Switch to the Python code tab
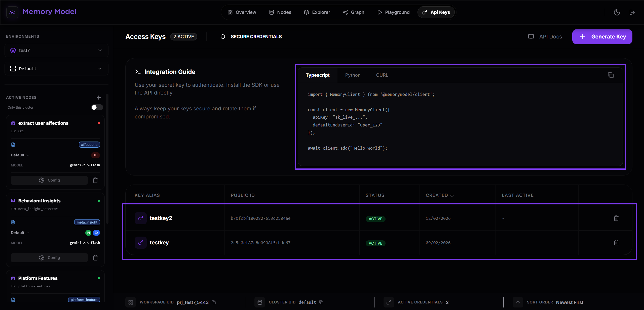Image resolution: width=644 pixels, height=310 pixels. tap(353, 75)
